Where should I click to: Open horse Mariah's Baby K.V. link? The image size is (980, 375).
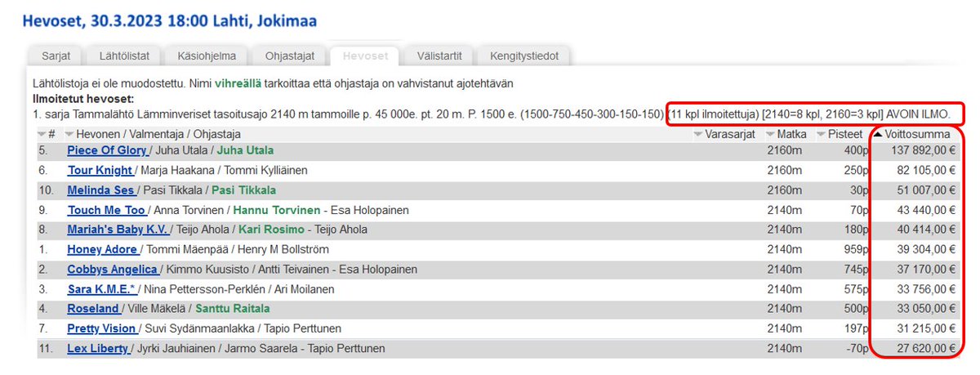tap(118, 230)
